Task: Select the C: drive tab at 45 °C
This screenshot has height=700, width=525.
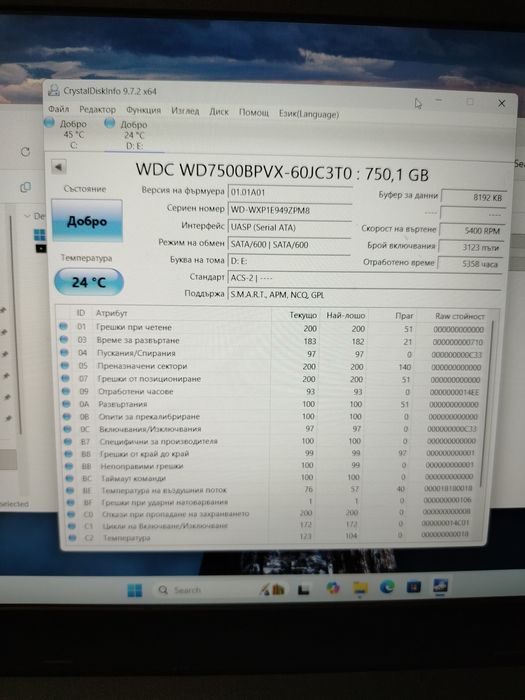Action: point(67,133)
